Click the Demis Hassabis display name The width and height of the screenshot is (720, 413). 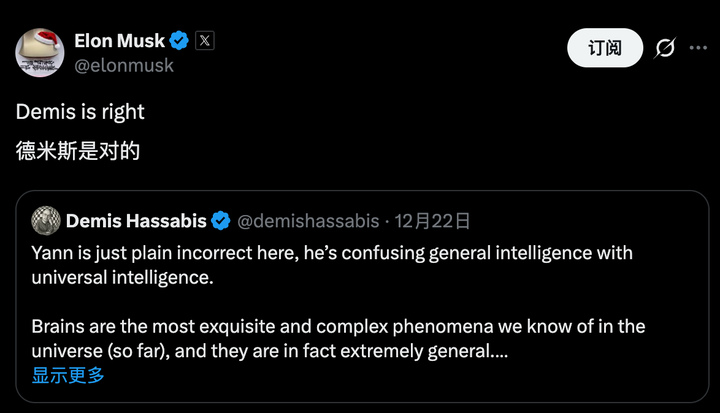(136, 220)
